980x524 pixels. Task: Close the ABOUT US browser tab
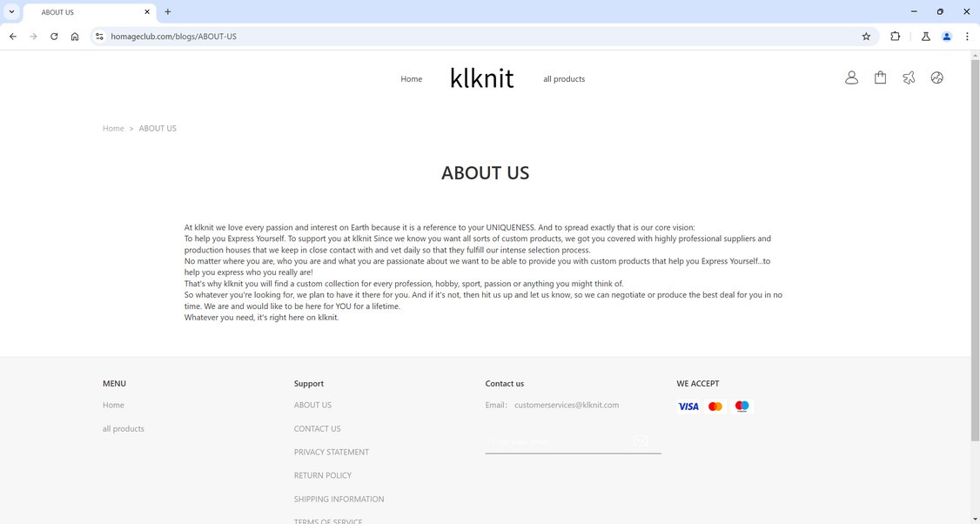(147, 12)
